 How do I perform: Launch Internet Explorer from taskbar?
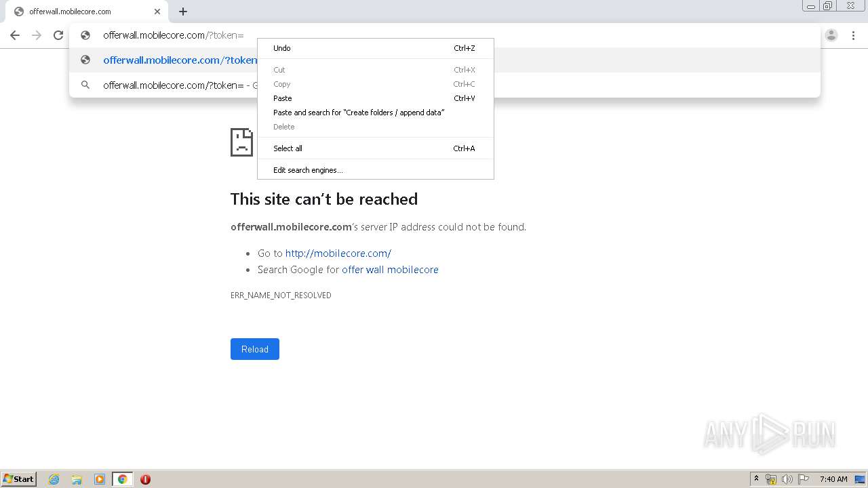tap(54, 479)
